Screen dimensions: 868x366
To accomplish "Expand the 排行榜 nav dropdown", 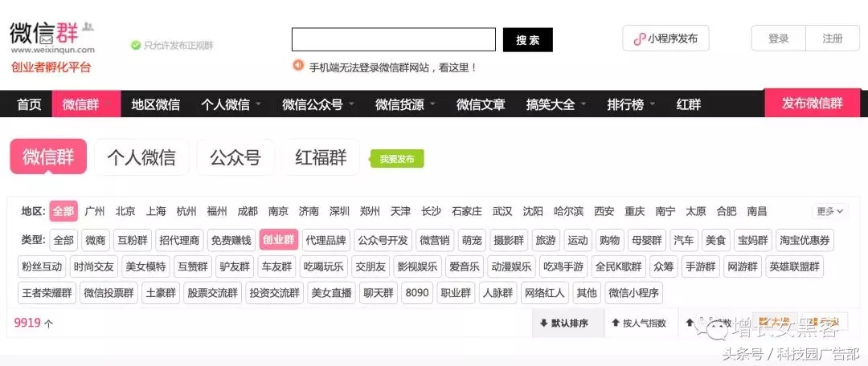I will (631, 104).
